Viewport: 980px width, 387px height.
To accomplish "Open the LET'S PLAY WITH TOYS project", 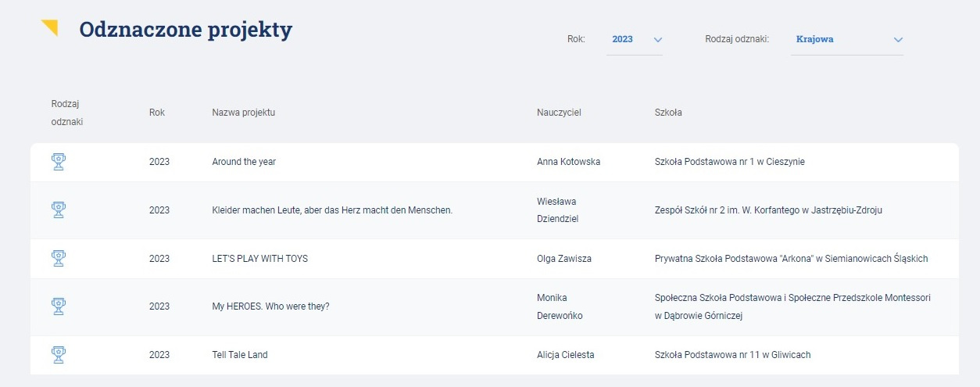I will pos(260,259).
